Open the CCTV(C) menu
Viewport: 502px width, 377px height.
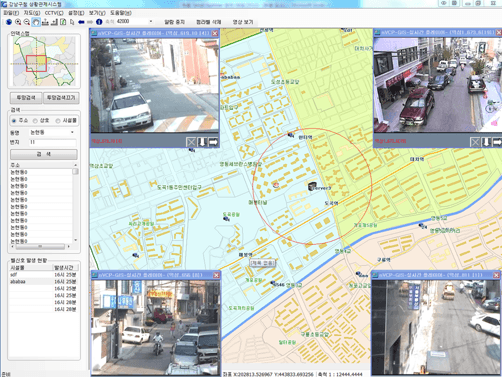[x=54, y=13]
